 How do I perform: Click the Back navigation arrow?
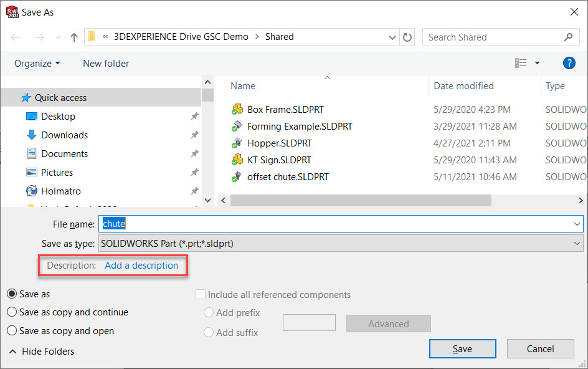pos(16,37)
